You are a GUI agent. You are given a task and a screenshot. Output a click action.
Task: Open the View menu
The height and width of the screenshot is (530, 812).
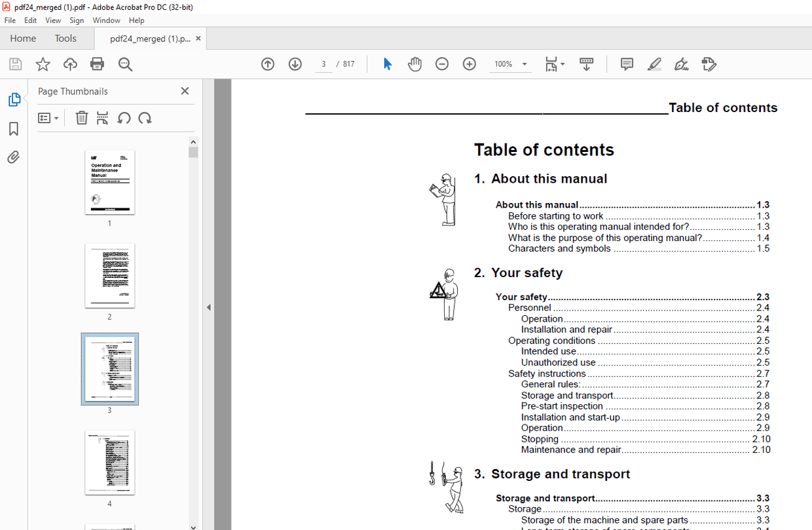pos(53,20)
